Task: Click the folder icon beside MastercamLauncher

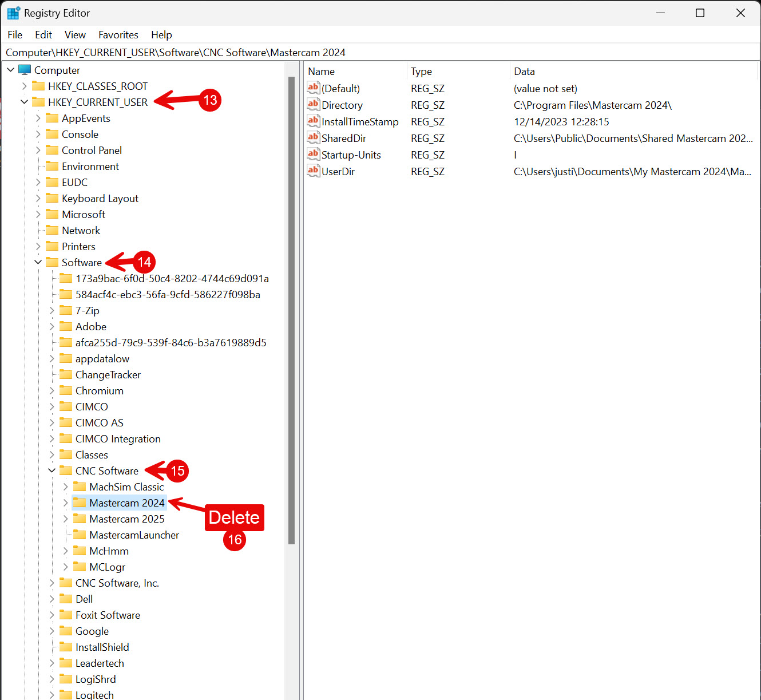Action: [80, 535]
